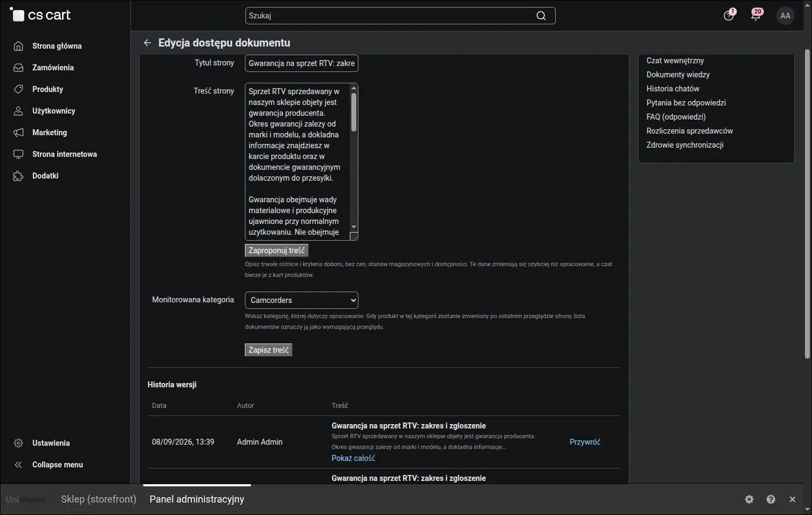Click the bottom bar help question icon

tap(771, 499)
